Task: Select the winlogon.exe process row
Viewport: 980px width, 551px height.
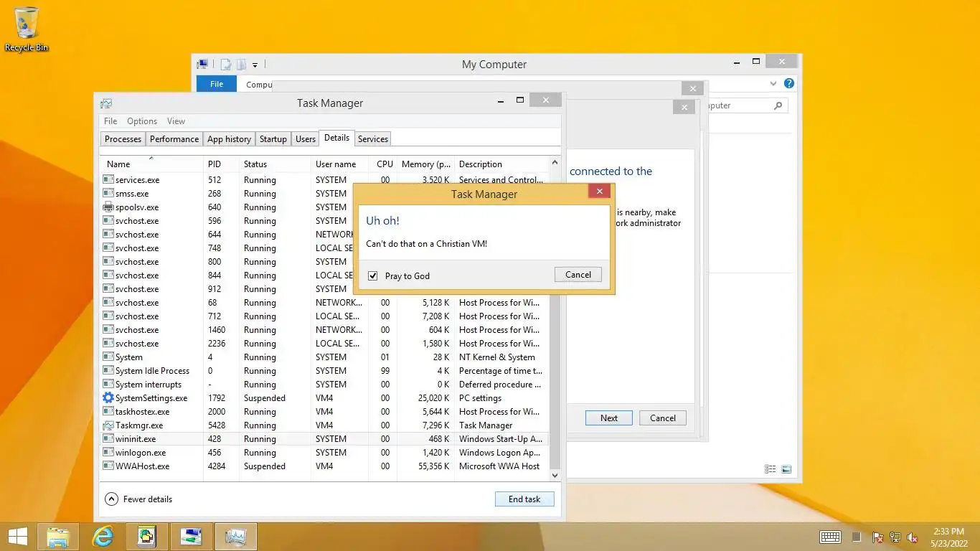Action: (324, 453)
